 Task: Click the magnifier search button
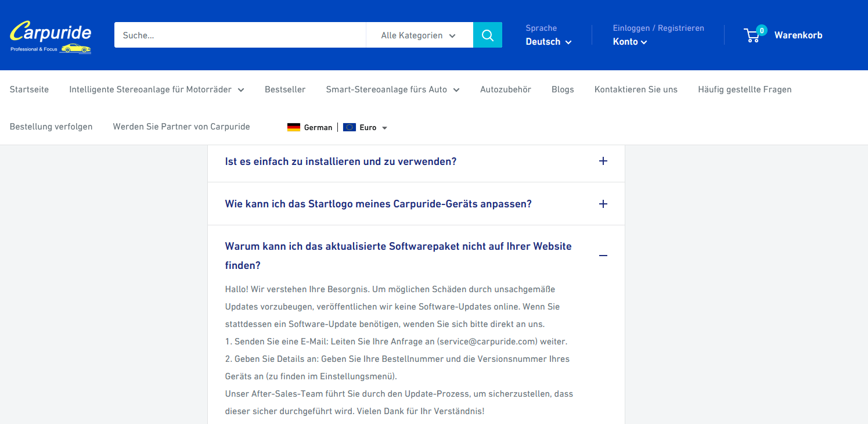click(488, 35)
